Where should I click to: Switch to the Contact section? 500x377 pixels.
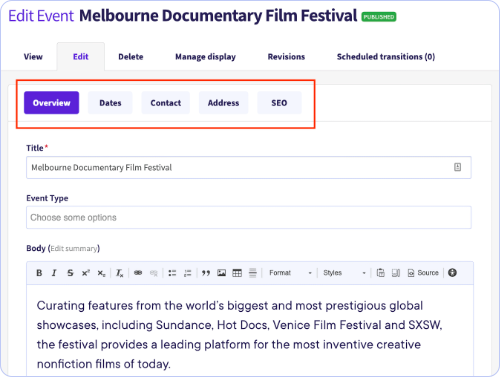pos(166,103)
